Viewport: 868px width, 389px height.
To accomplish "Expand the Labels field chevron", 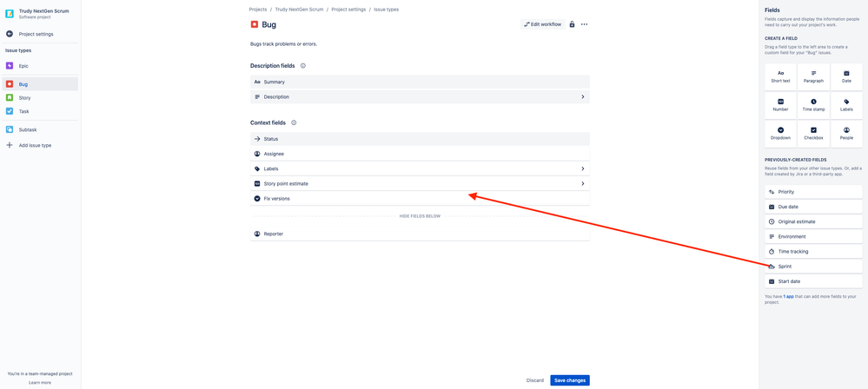I will click(582, 168).
